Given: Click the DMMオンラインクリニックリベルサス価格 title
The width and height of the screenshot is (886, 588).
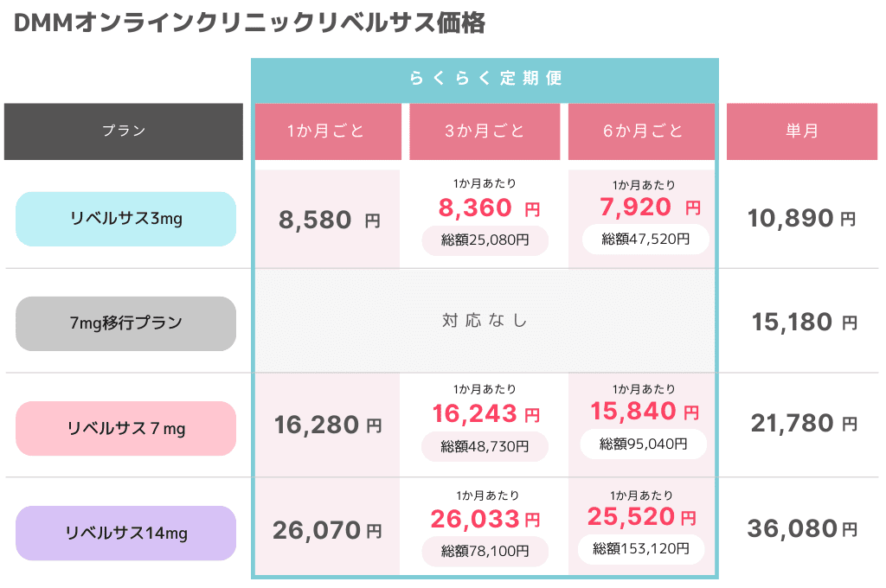Looking at the screenshot, I should (249, 23).
